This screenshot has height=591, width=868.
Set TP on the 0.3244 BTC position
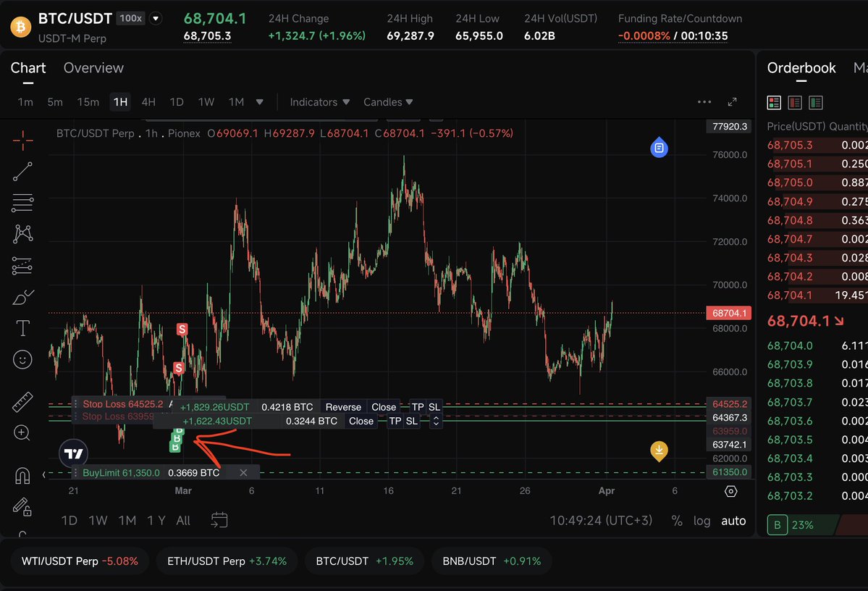395,421
